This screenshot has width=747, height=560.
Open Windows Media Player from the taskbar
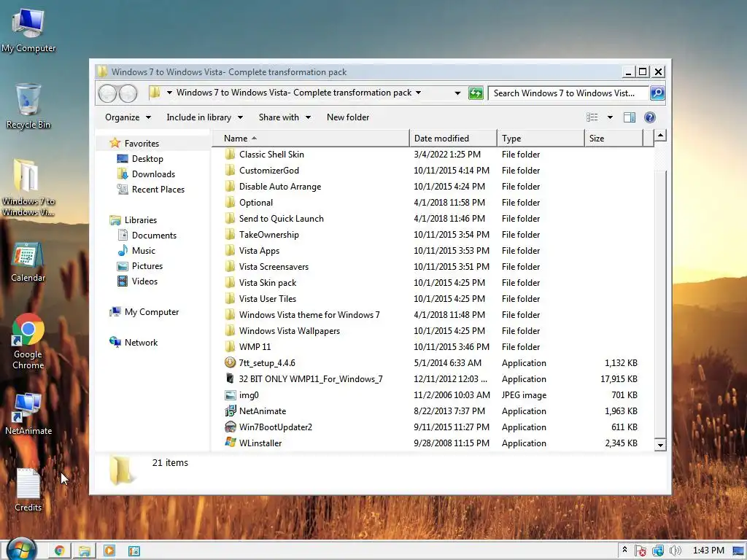[x=109, y=551]
